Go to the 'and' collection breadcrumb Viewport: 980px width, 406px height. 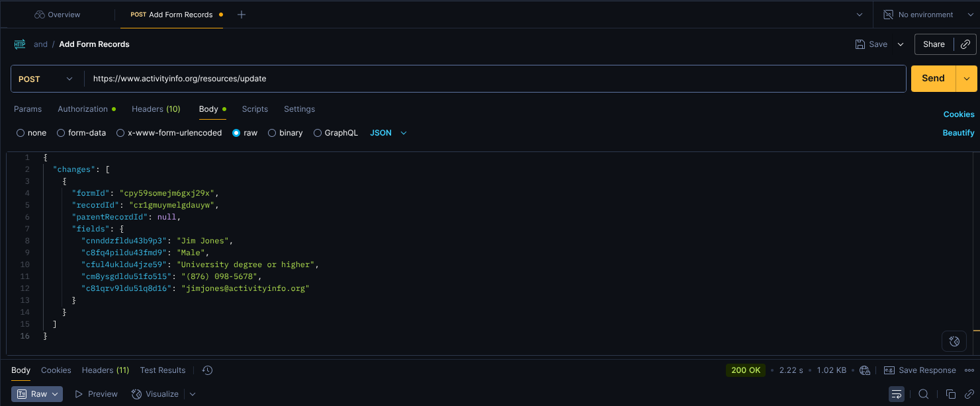tap(40, 44)
